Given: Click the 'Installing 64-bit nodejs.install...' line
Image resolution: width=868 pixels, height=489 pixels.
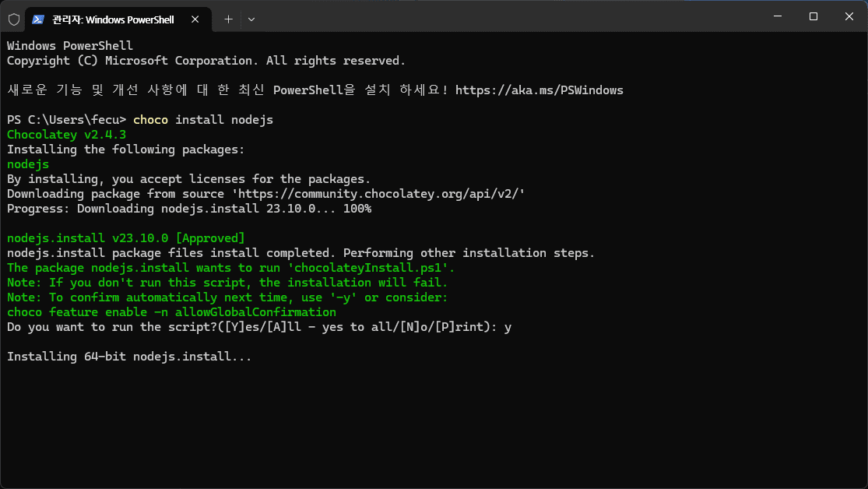Looking at the screenshot, I should [x=129, y=357].
